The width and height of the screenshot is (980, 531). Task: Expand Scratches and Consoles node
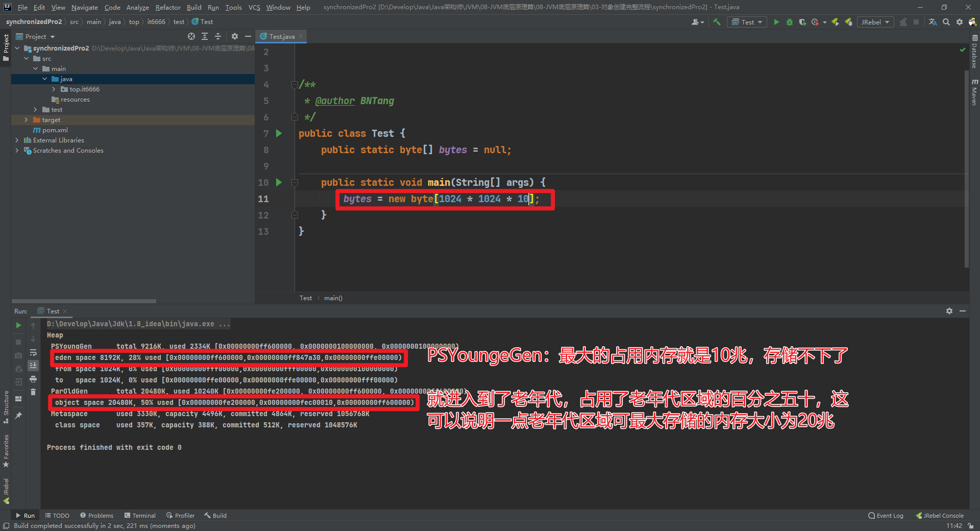point(17,151)
